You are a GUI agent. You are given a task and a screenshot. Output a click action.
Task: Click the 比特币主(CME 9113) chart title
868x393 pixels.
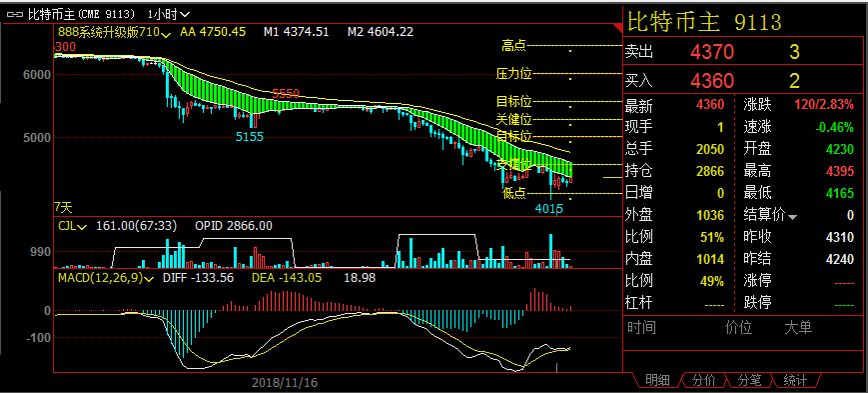(x=82, y=13)
